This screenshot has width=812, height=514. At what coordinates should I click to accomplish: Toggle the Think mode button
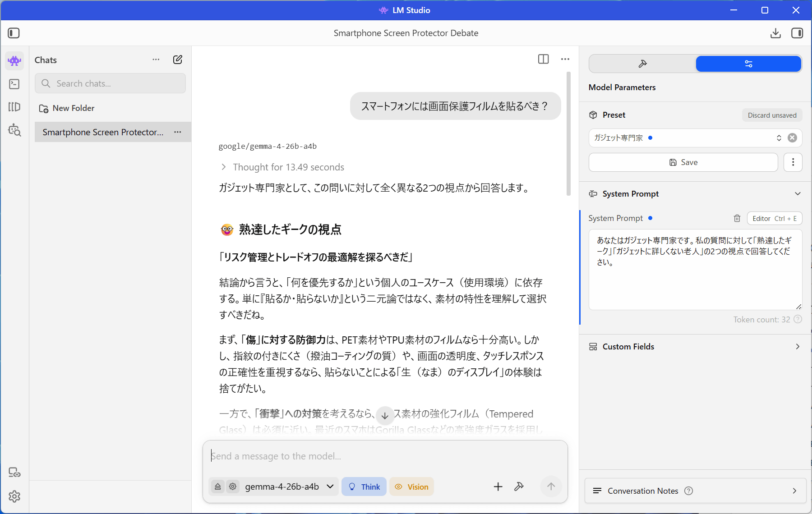click(x=364, y=486)
